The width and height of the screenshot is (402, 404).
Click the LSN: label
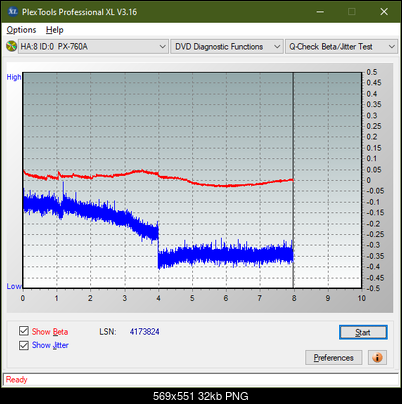108,332
